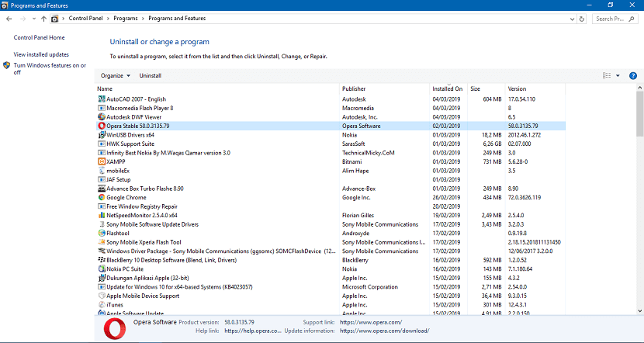The image size is (644, 343).
Task: Sort by the Installed On column header
Action: pyautogui.click(x=449, y=88)
